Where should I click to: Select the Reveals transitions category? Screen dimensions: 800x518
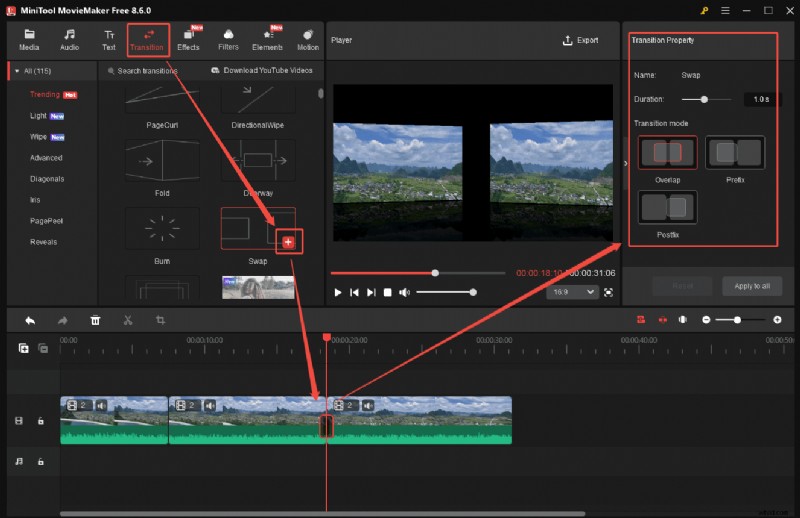click(x=43, y=241)
